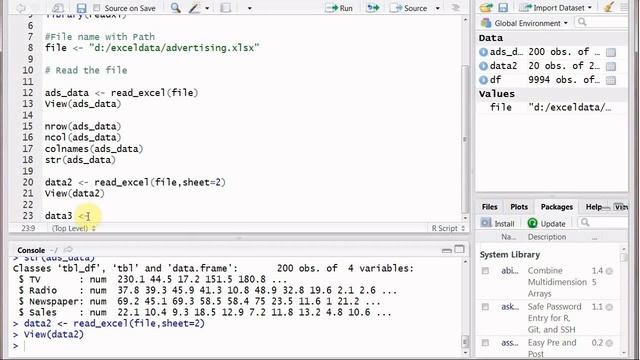Click the Source button in editor toolbar

point(408,8)
